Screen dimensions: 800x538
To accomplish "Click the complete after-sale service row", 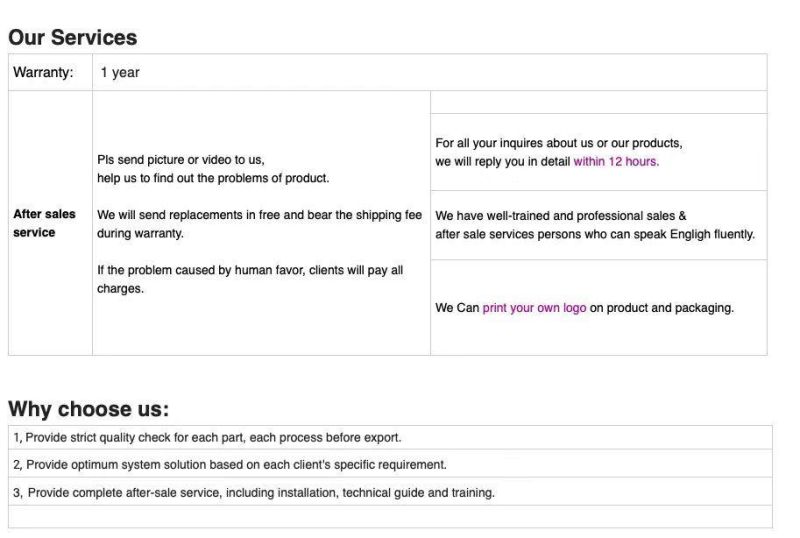I will point(390,493).
